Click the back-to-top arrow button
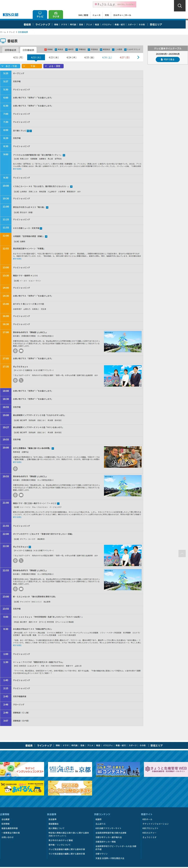Screen dimensions: 188x868 click(182, 553)
